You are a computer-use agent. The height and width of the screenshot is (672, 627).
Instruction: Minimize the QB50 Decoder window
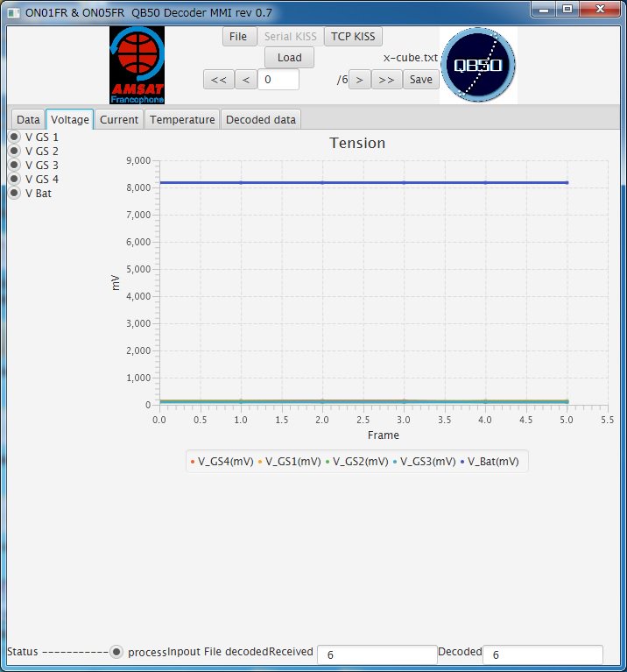coord(544,9)
